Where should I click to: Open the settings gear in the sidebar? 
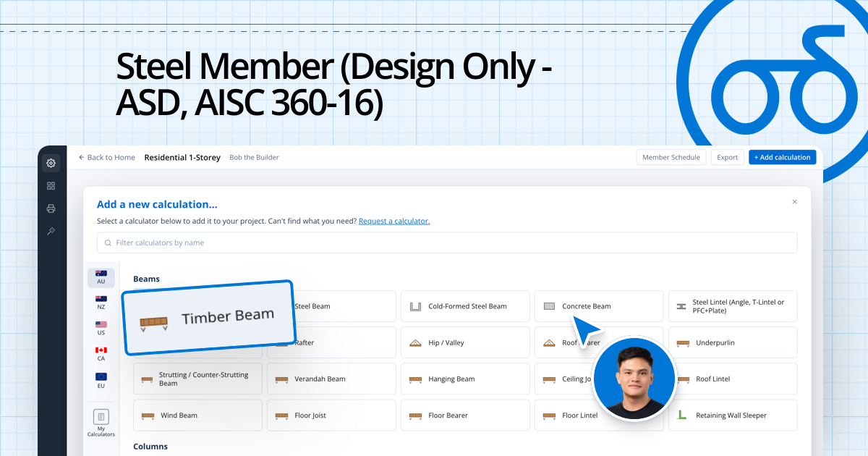click(51, 163)
